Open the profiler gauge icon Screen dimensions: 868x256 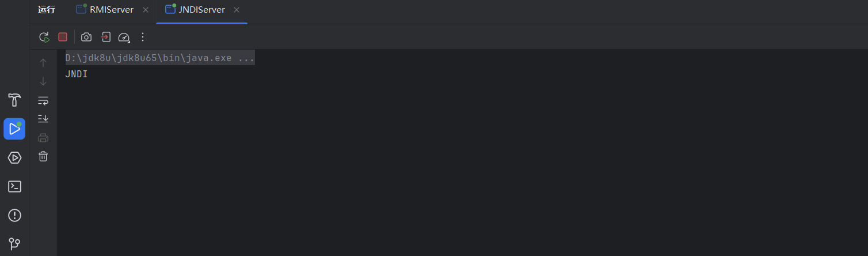[124, 37]
